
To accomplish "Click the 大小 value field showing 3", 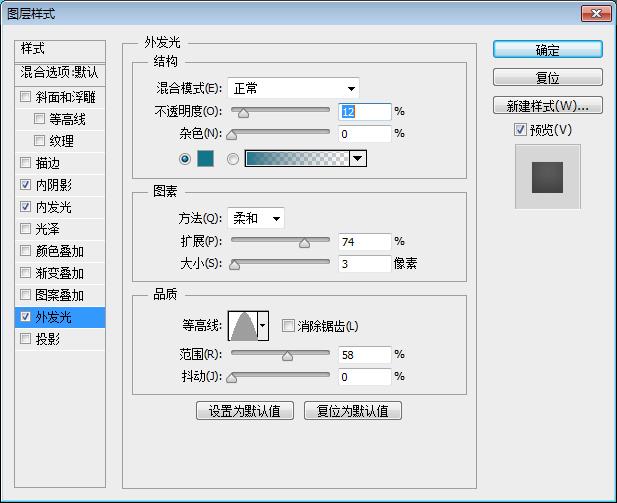I will (x=365, y=263).
